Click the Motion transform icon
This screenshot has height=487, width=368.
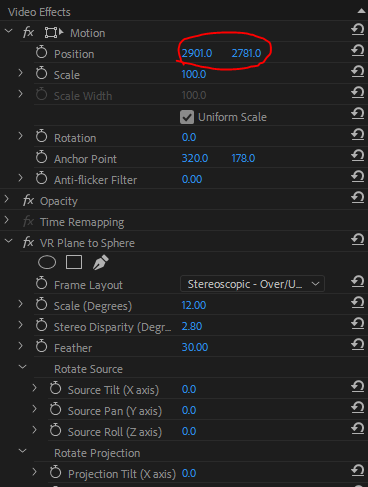pos(54,33)
